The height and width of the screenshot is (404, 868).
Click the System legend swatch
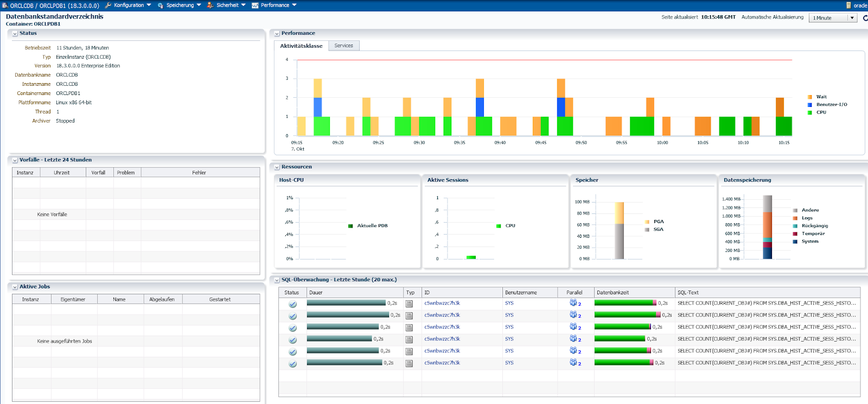795,242
